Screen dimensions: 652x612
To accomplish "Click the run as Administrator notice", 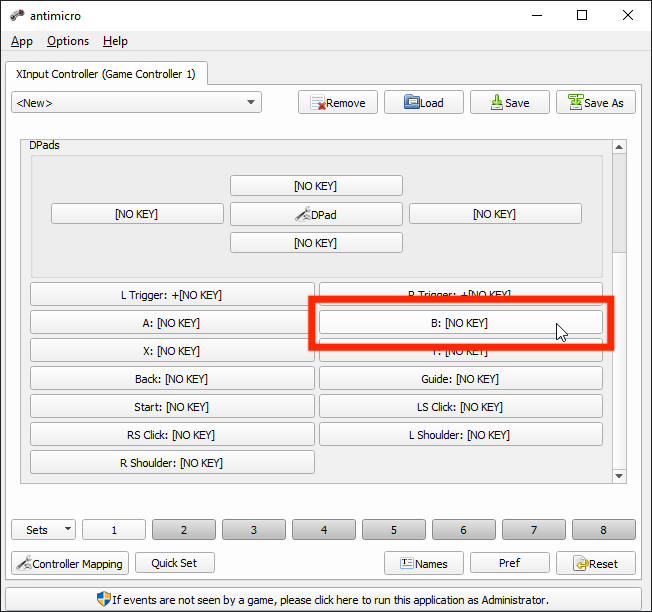I will pos(323,600).
